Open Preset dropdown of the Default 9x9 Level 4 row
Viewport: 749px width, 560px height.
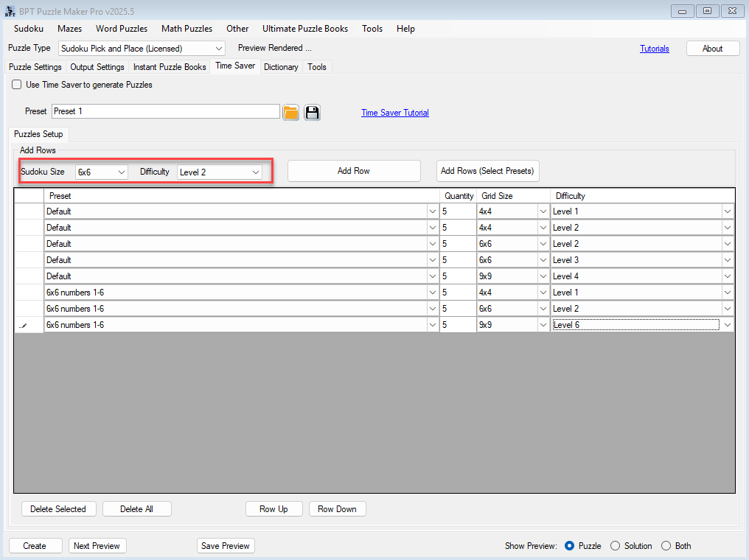(432, 276)
